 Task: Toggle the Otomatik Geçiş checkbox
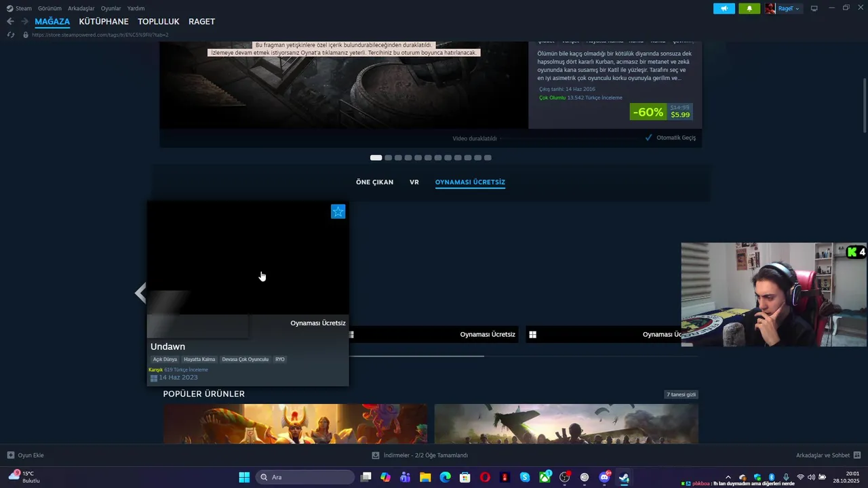point(649,138)
